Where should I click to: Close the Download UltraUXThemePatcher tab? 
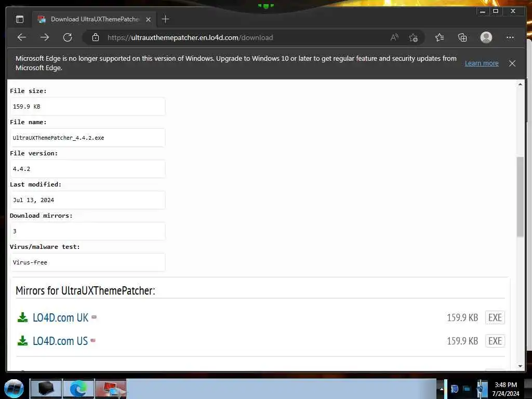[148, 20]
